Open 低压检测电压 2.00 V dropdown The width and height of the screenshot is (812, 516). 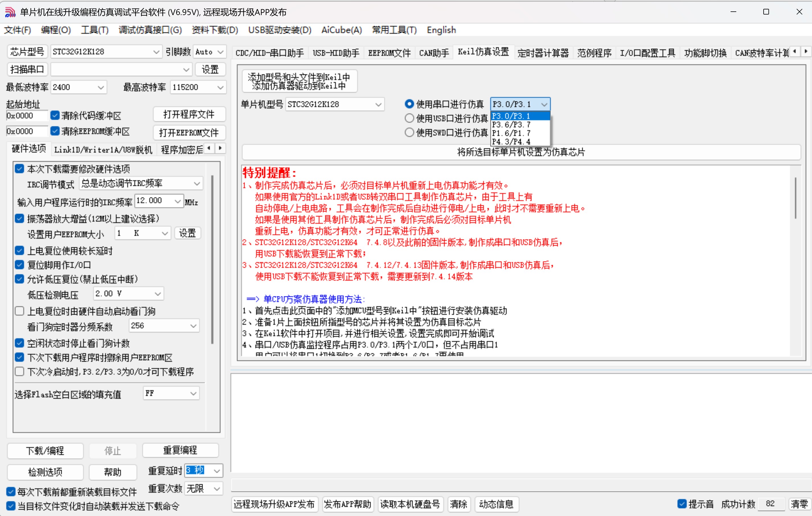(128, 293)
